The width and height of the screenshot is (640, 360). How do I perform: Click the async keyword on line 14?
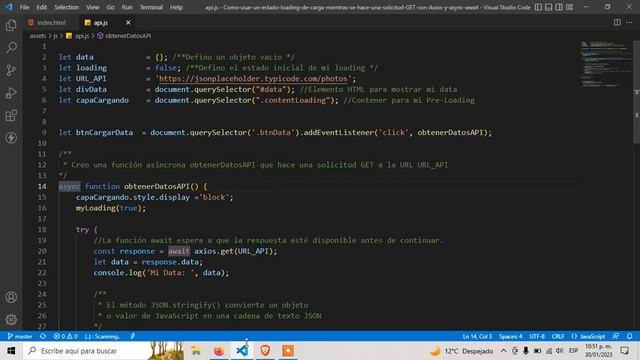coord(69,187)
